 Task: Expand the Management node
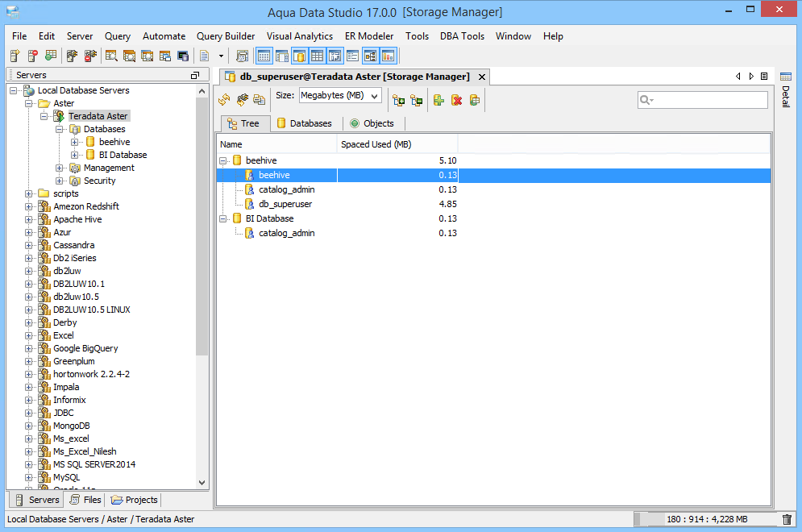tap(60, 168)
